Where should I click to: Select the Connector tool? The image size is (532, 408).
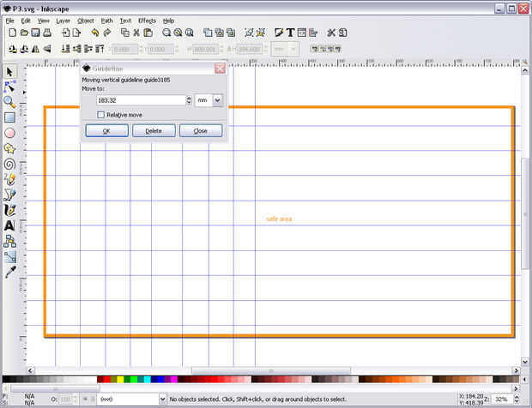tap(9, 241)
